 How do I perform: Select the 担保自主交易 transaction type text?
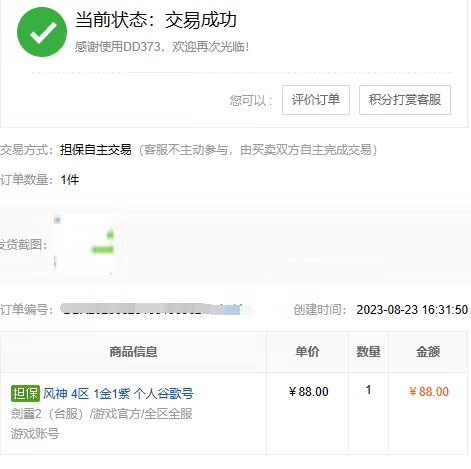point(96,150)
